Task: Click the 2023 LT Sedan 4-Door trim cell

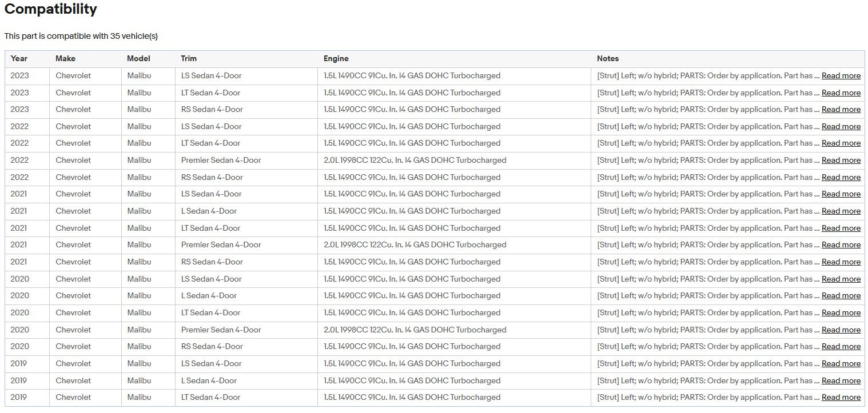Action: [210, 93]
